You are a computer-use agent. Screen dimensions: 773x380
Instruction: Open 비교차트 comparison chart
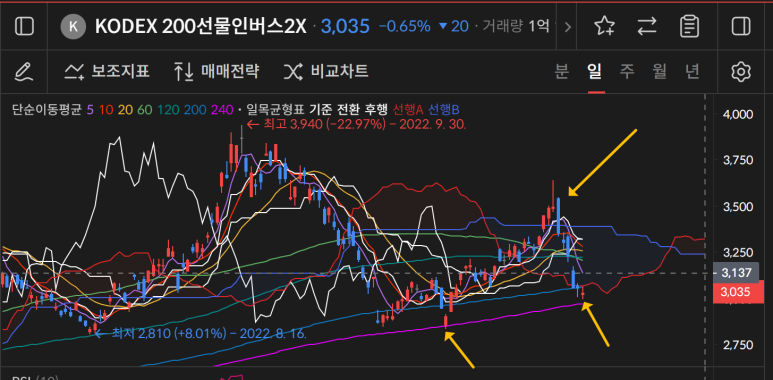(326, 72)
